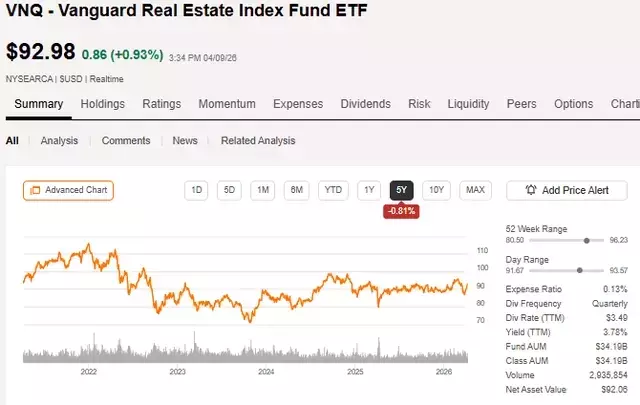Click the Add Price Alert text

[x=575, y=190]
